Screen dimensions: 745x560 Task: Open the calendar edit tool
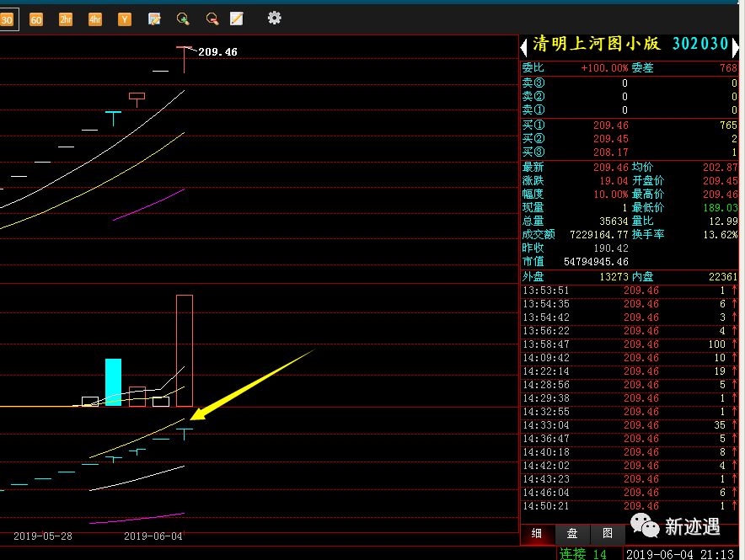(x=154, y=19)
